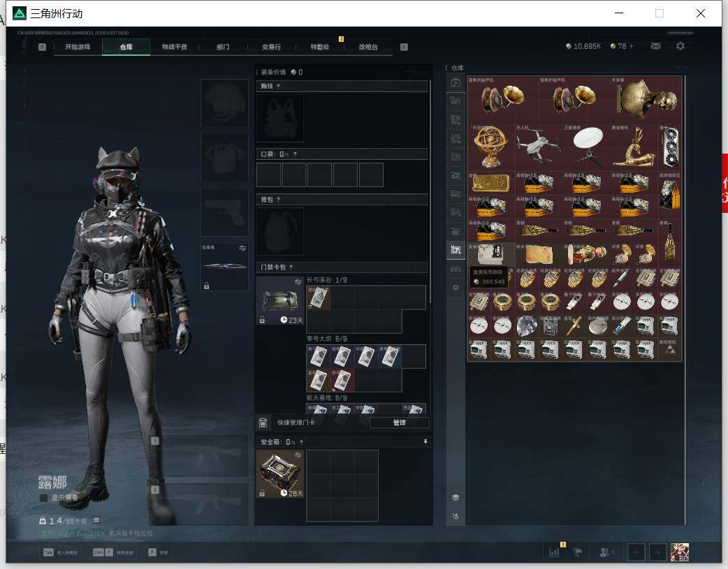Click the weight details list icon
The width and height of the screenshot is (728, 569).
pyautogui.click(x=96, y=520)
